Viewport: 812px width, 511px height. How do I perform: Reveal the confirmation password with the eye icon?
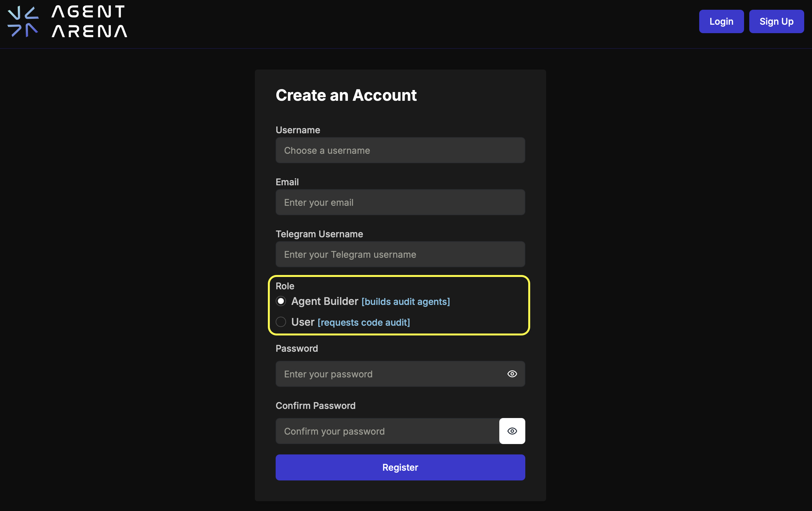[512, 431]
